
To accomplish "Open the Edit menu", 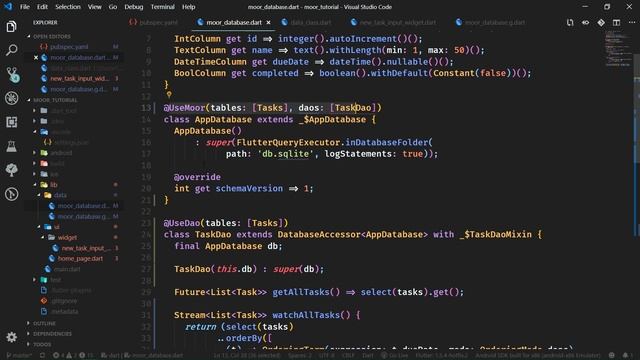I will (42, 7).
